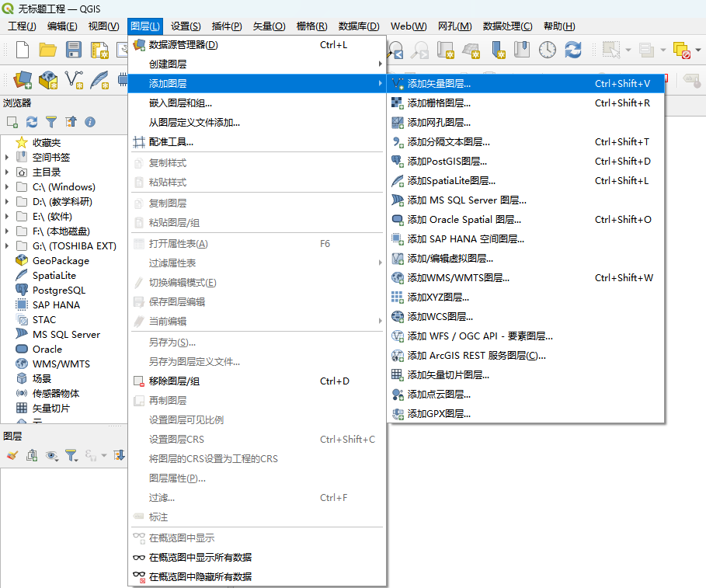This screenshot has width=706, height=588.
Task: Select GeoPackage in browser tree
Action: point(61,261)
